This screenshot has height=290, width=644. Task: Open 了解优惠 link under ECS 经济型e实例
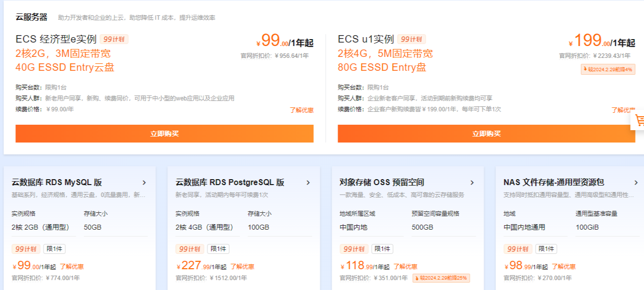(301, 110)
